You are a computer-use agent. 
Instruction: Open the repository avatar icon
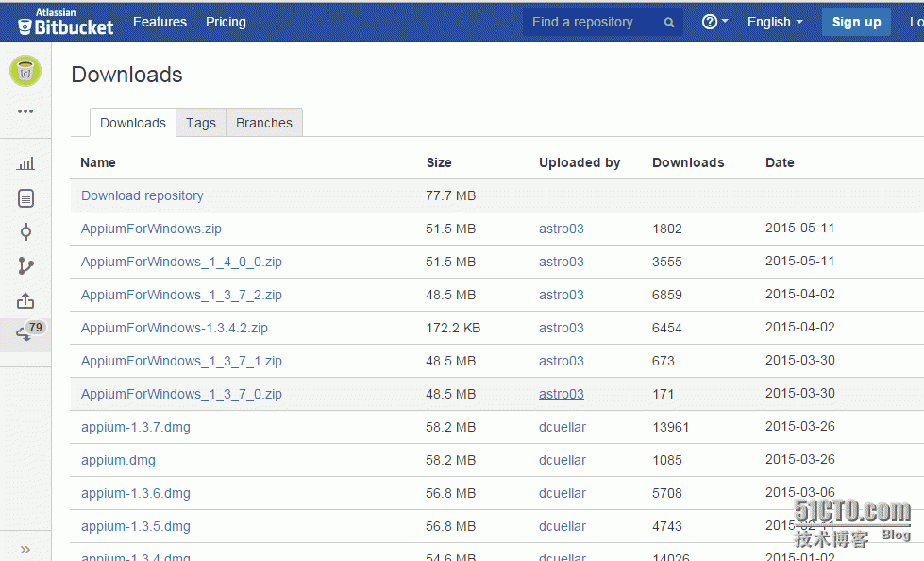[25, 72]
